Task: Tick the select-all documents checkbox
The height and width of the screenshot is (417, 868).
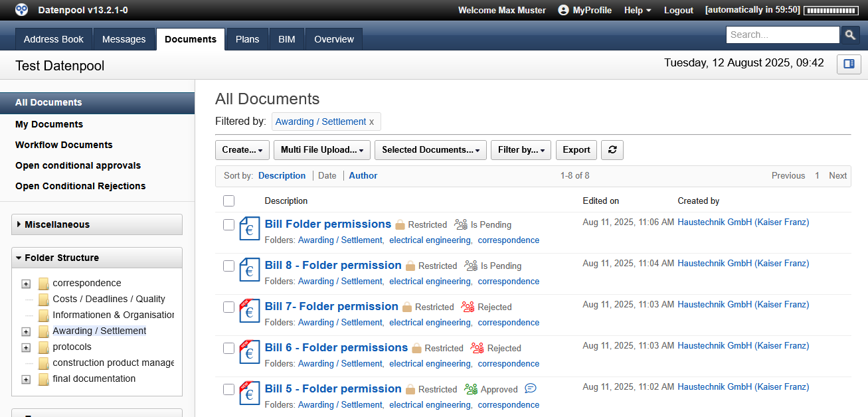Action: pos(229,201)
